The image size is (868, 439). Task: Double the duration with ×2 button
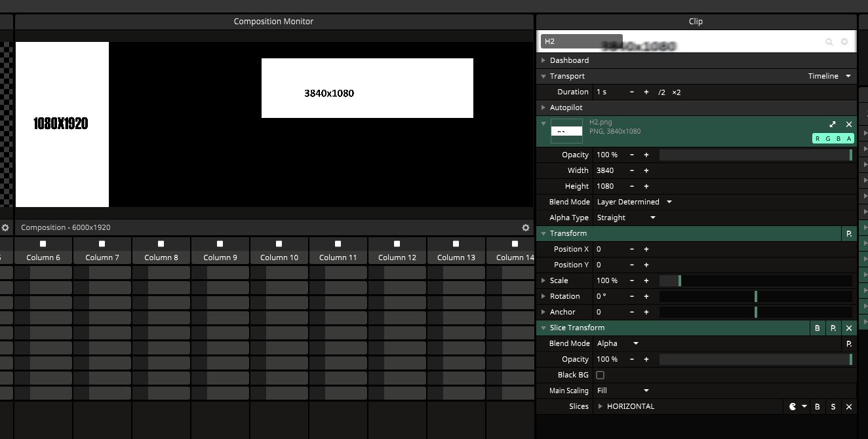pos(677,92)
